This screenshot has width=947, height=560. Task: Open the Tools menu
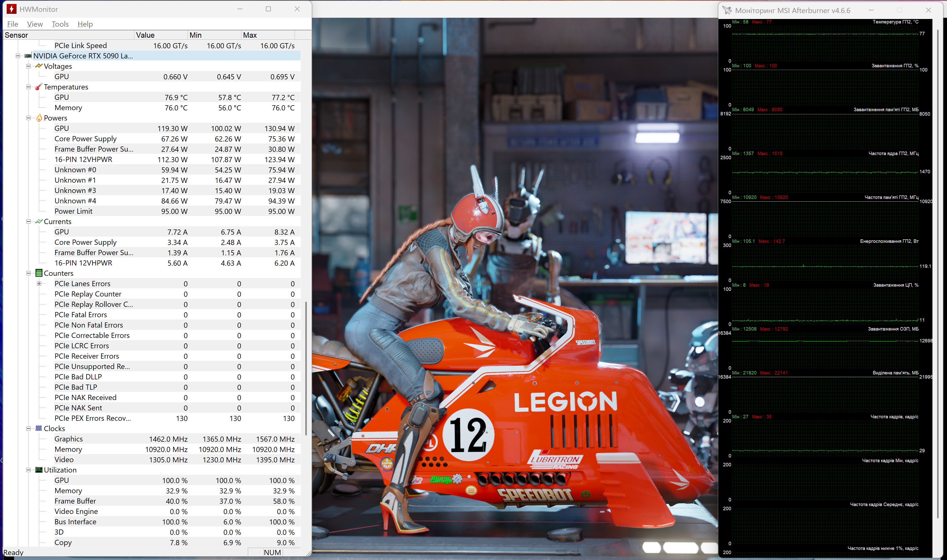pos(60,24)
